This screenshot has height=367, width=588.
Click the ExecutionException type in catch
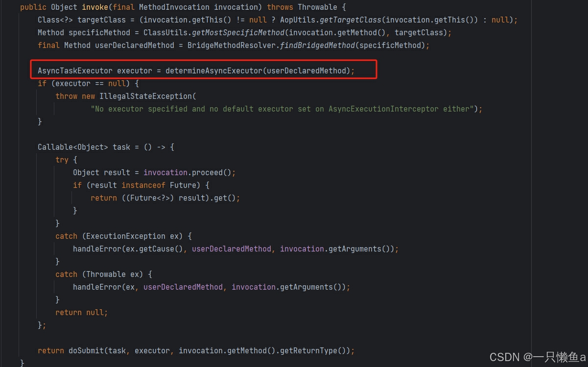(x=126, y=236)
